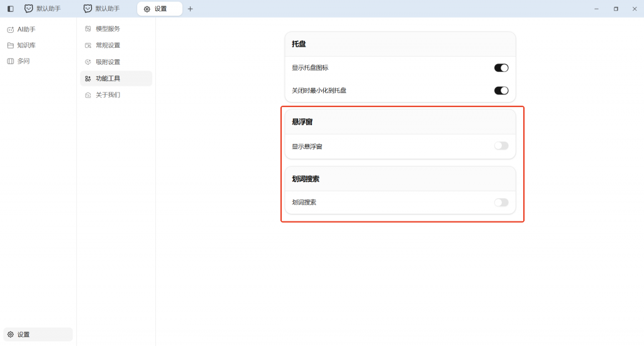Click the 模型服务 icon

(x=88, y=29)
